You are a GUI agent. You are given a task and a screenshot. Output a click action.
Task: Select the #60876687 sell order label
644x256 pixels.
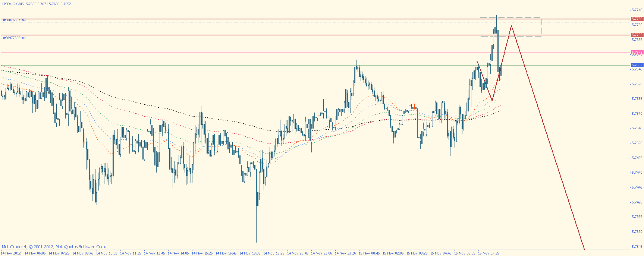point(15,20)
